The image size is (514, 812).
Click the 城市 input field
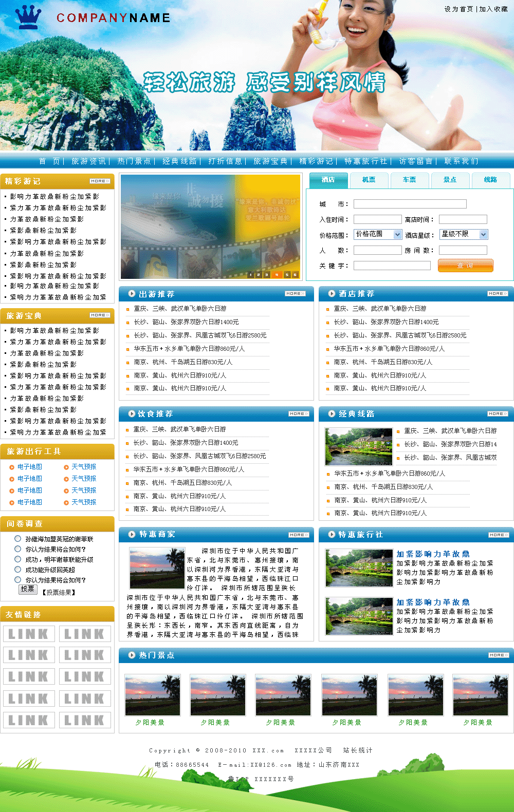click(410, 204)
